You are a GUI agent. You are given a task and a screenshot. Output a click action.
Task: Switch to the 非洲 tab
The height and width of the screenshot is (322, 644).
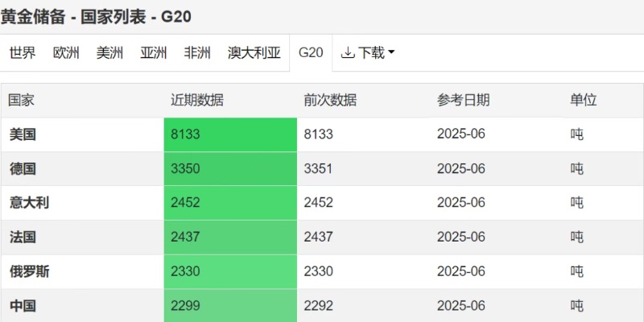click(x=196, y=53)
